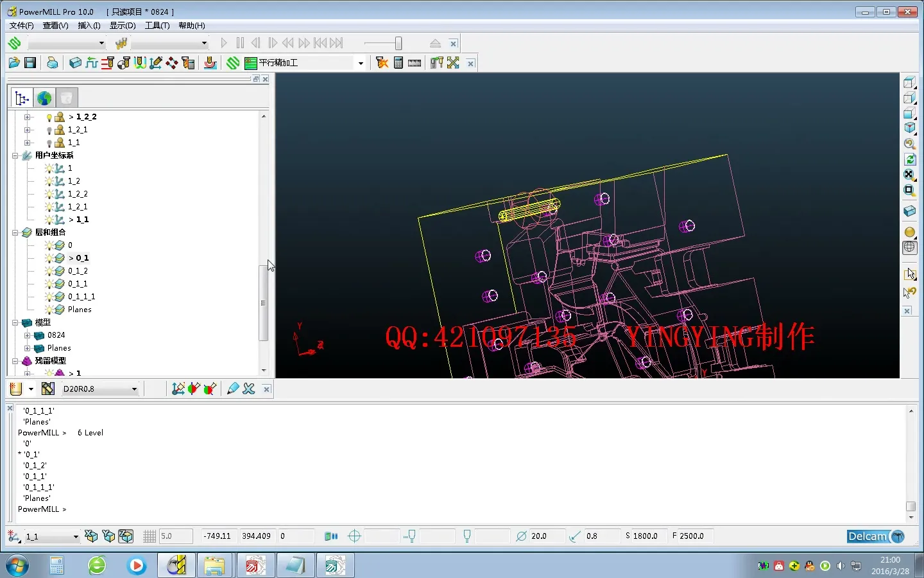Image resolution: width=924 pixels, height=578 pixels.
Task: Select layer 0_1_1_1 in the tree
Action: click(x=81, y=297)
